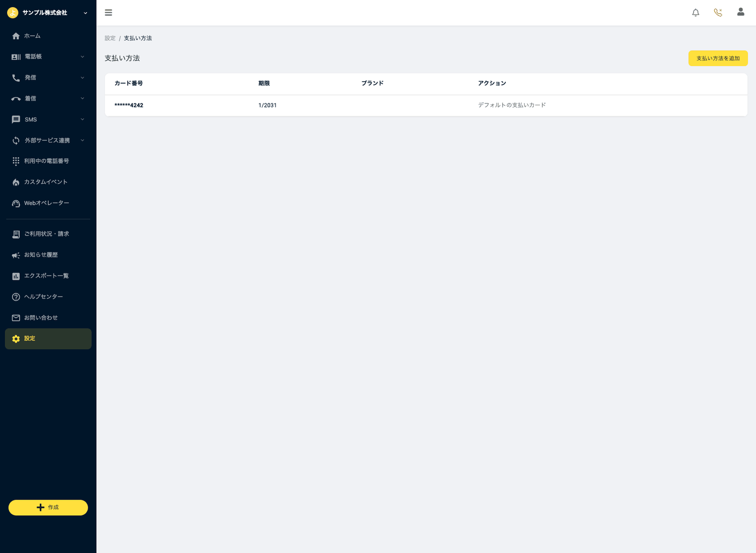Viewport: 756px width, 553px height.
Task: Open the Webオペレーター headset icon
Action: click(x=16, y=203)
